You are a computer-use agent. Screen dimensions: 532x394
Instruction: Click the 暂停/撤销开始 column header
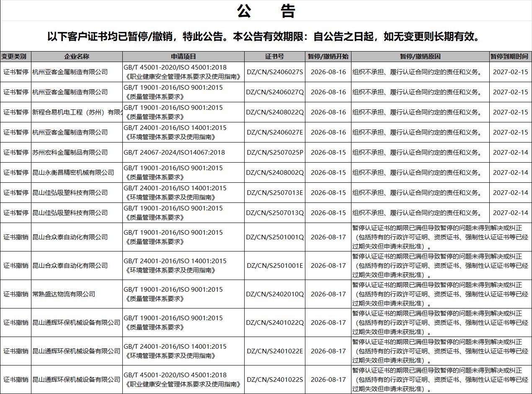(328, 57)
